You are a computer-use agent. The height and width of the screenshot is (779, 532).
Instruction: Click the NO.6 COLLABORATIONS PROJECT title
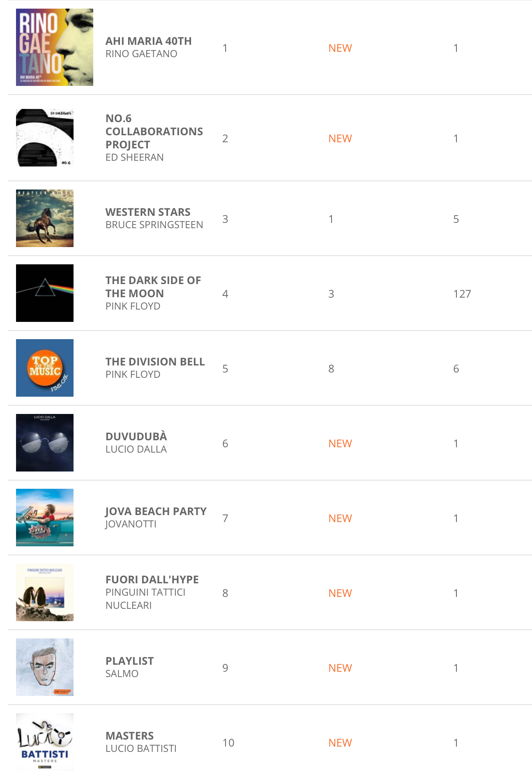point(154,132)
